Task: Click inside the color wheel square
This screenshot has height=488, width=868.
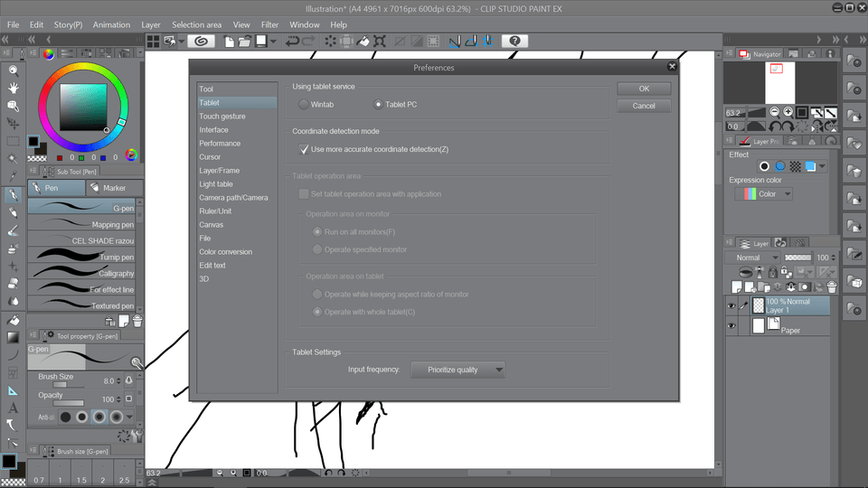Action: coord(83,108)
